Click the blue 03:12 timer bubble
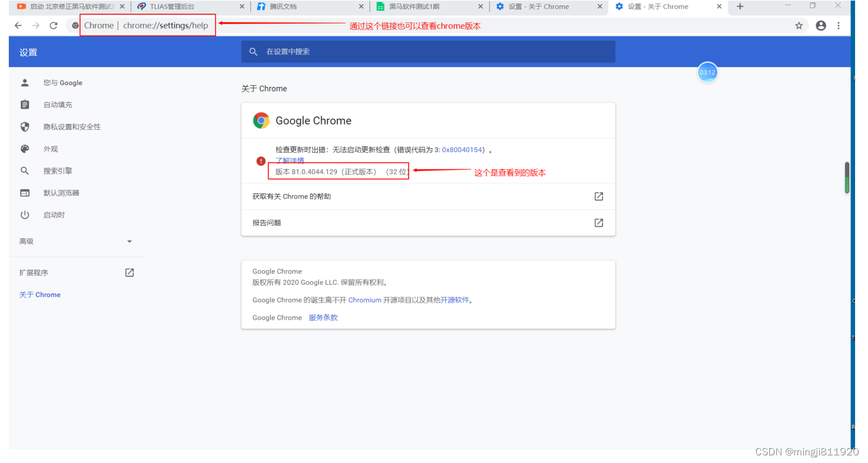This screenshot has width=868, height=463. [x=707, y=72]
